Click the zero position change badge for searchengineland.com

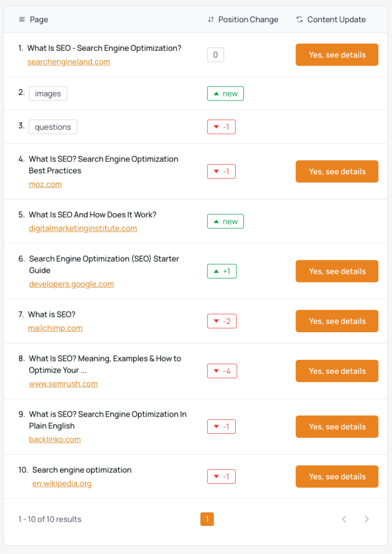pos(215,55)
